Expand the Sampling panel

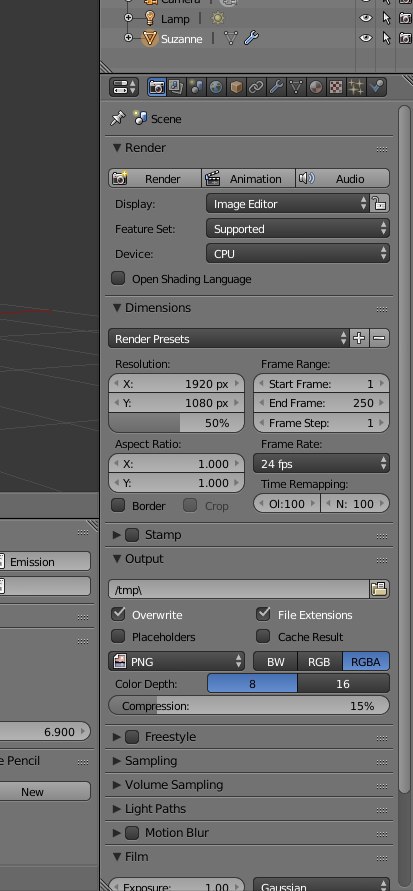[117, 761]
